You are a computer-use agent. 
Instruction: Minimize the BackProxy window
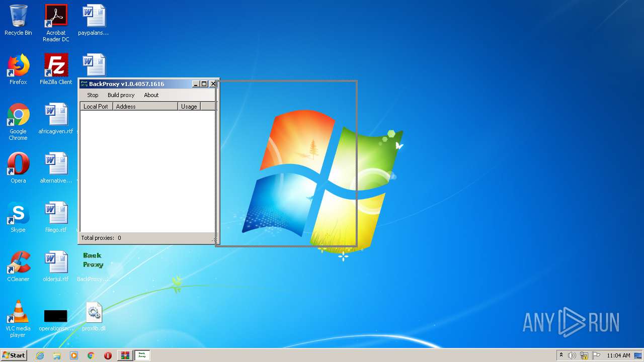pyautogui.click(x=196, y=84)
